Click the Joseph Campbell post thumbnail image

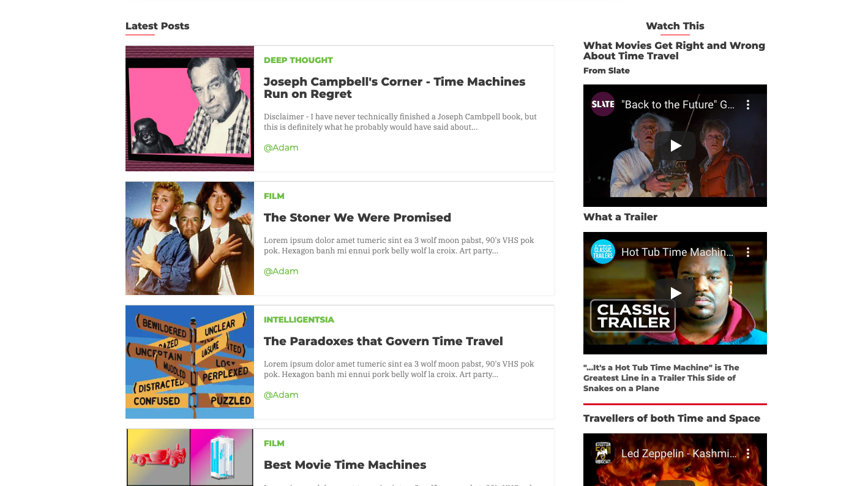[190, 108]
